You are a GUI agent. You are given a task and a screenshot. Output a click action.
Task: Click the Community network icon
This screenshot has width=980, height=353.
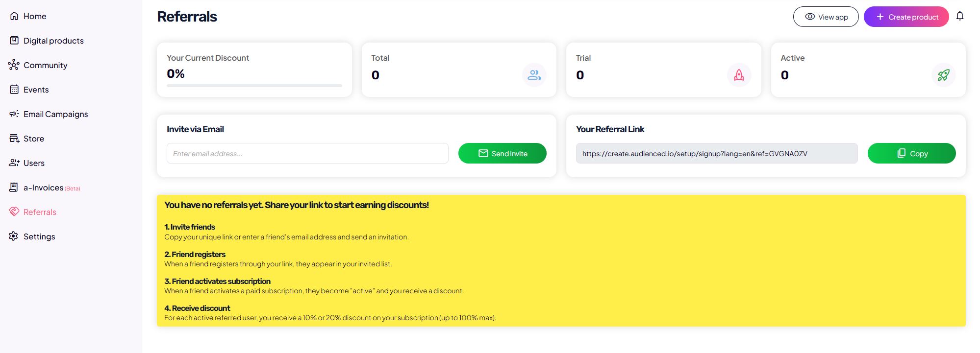coord(14,65)
